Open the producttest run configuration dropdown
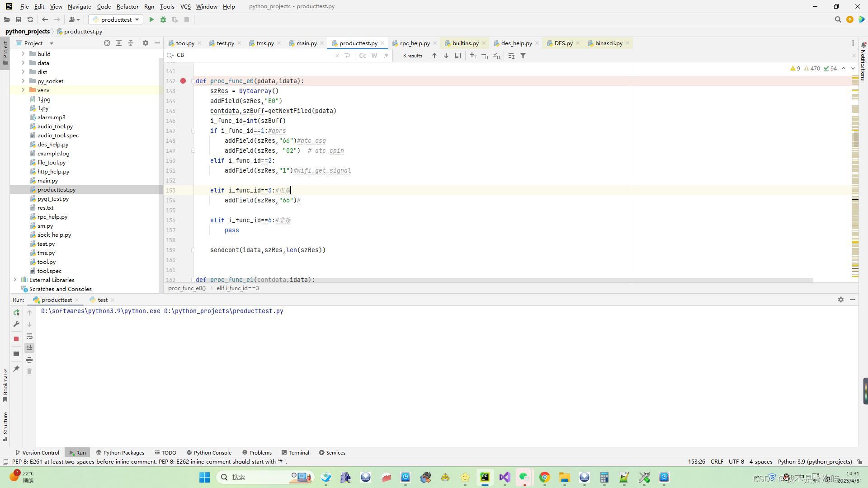868x488 pixels. [x=116, y=19]
